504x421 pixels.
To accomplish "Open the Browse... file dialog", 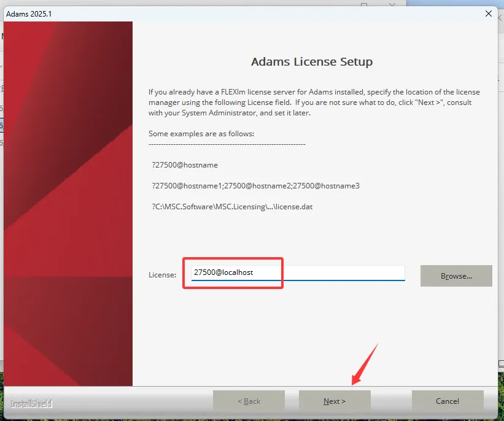I will point(456,276).
